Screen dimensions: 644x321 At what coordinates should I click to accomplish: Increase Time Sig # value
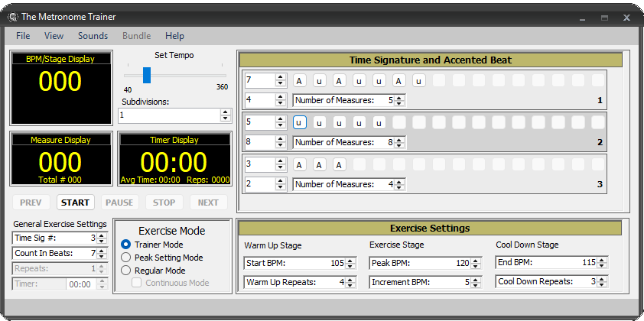102,235
